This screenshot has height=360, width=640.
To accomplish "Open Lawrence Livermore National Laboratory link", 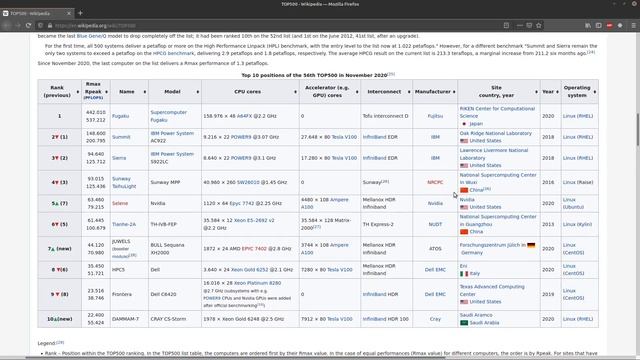I will (x=493, y=154).
